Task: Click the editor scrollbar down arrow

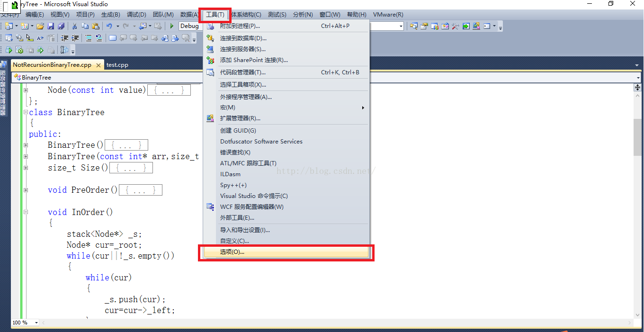Action: tap(637, 314)
